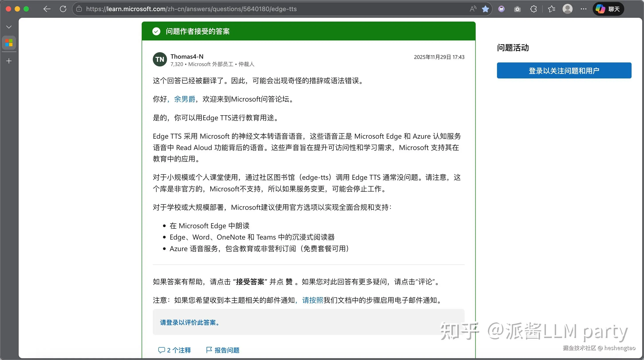Viewport: 644px width, 360px height.
Task: Add a new tab with plus icon
Action: (9, 61)
